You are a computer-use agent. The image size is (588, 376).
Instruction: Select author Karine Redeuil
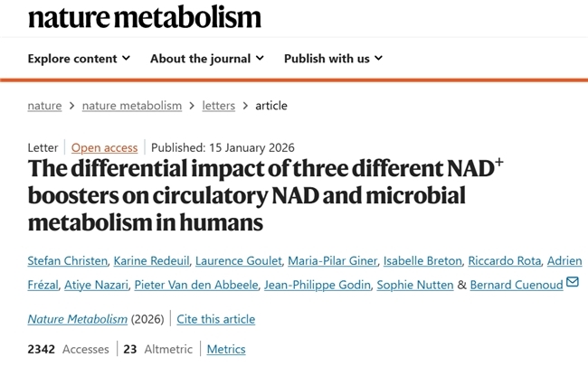tap(151, 261)
